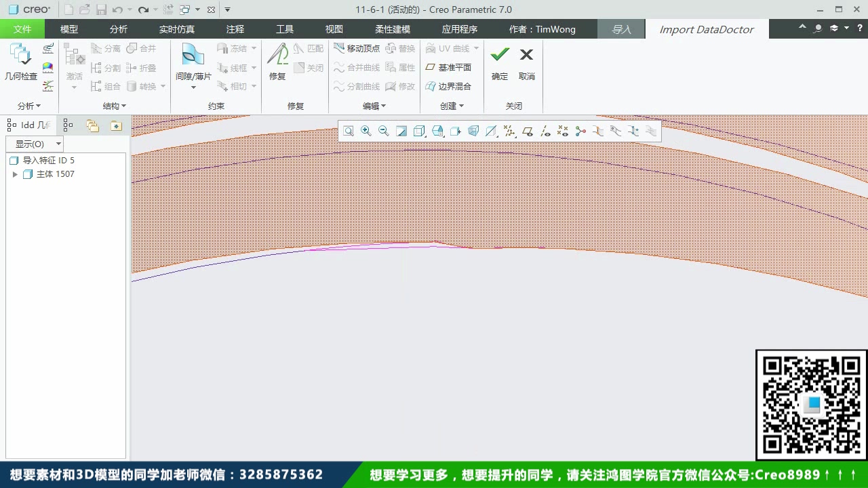Expand the 主体 1507 tree node
The width and height of the screenshot is (868, 488).
pyautogui.click(x=15, y=174)
